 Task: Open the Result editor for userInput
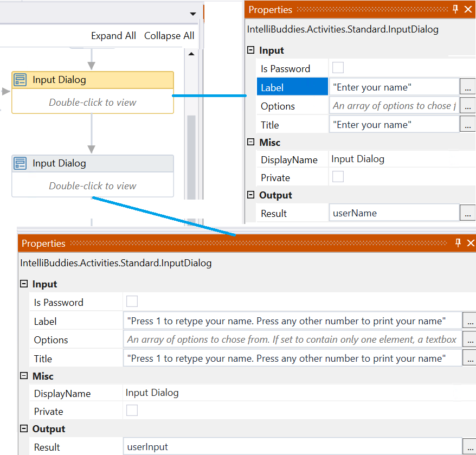470,446
